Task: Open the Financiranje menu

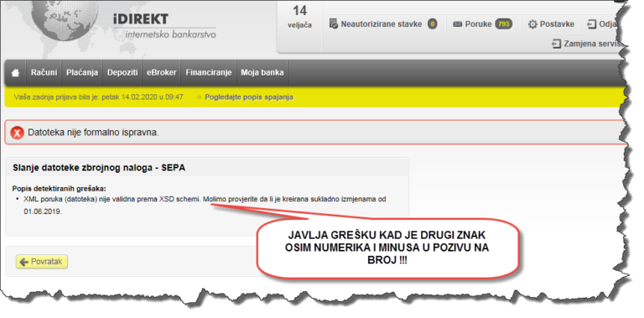Action: [x=209, y=73]
